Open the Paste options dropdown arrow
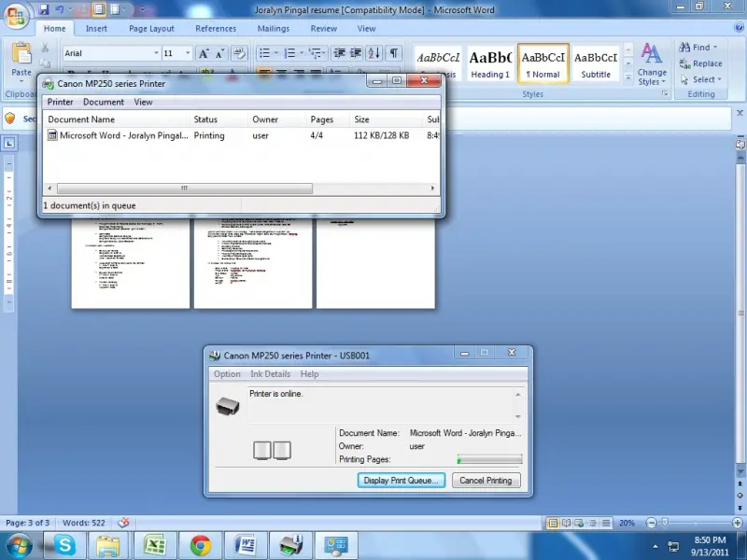This screenshot has height=560, width=747. (x=21, y=81)
